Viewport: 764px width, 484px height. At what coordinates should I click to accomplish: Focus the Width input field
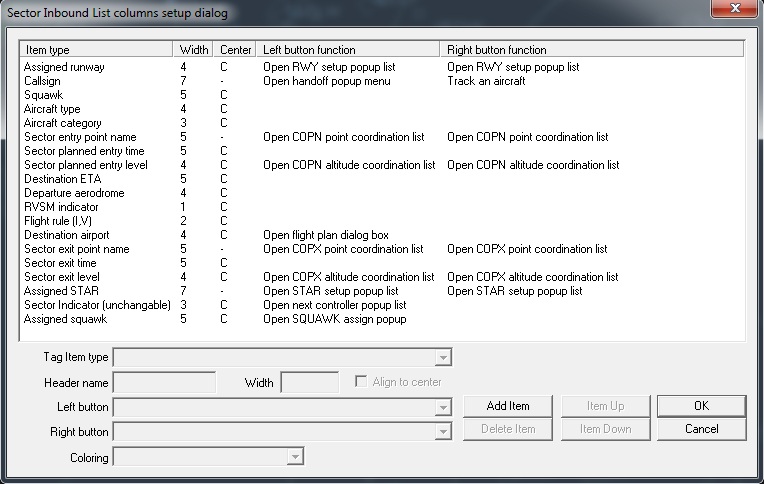click(x=310, y=383)
